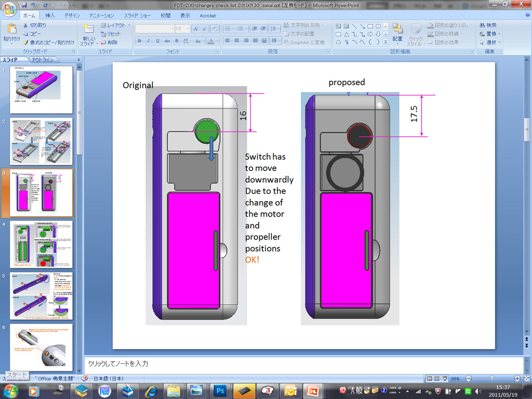
Task: Click the format painter brush icon
Action: coord(26,42)
